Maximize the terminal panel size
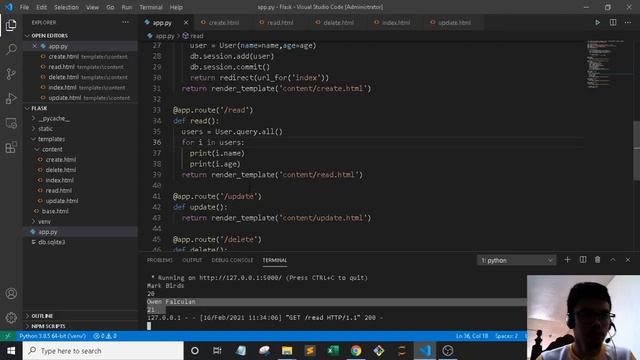The image size is (640, 360). (x=613, y=260)
